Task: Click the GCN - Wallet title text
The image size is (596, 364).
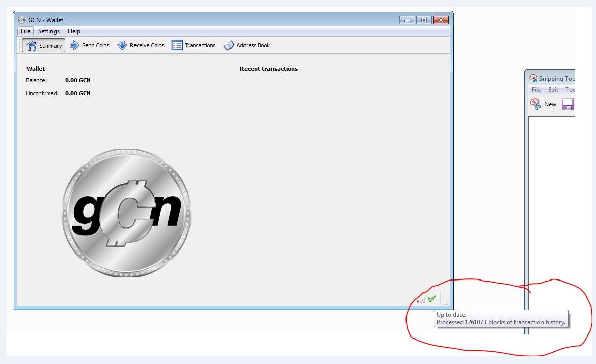Action: click(46, 20)
